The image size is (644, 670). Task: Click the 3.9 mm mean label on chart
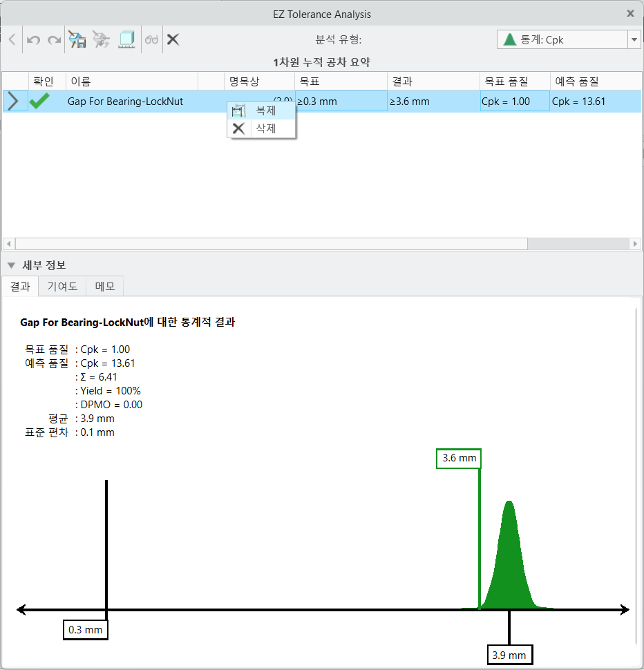[509, 655]
